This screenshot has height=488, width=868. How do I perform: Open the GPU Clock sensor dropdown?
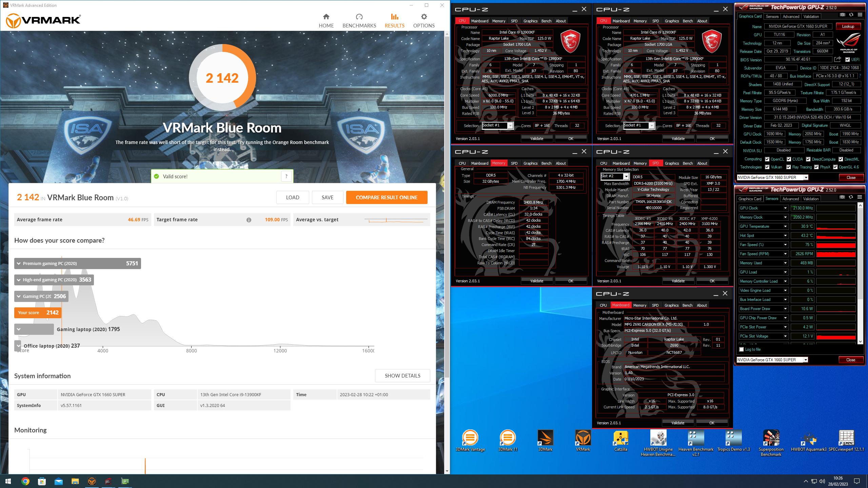(785, 208)
